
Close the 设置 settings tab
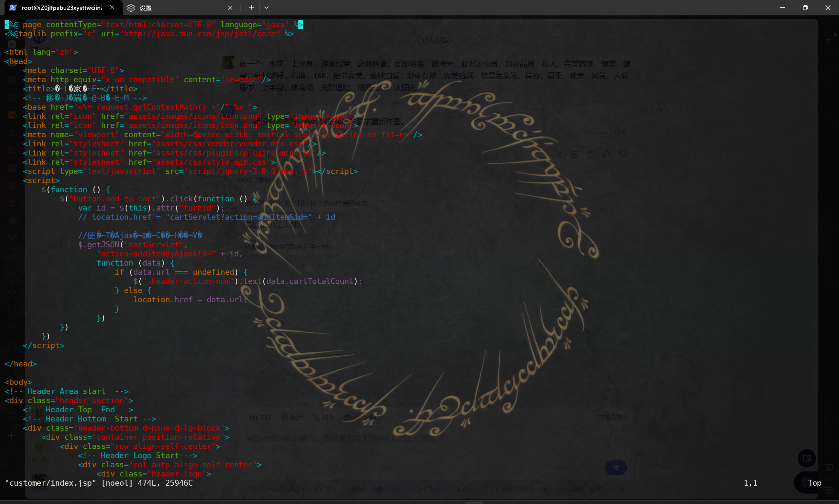pyautogui.click(x=230, y=8)
